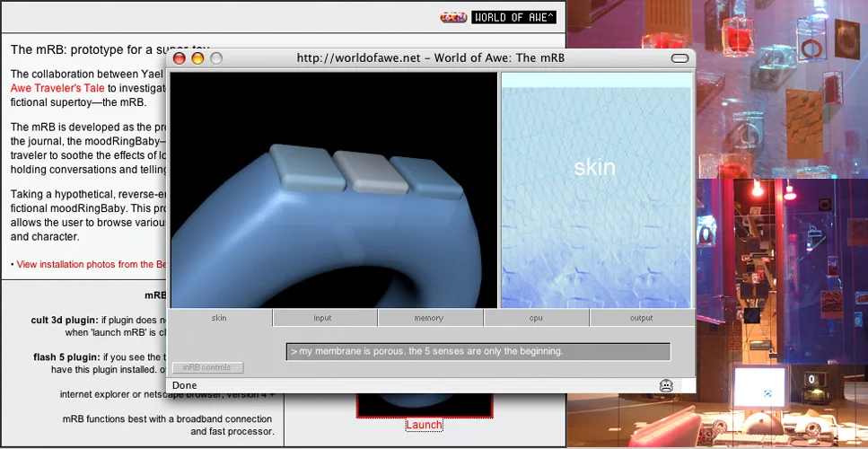The width and height of the screenshot is (868, 449).
Task: Click the ring thumbnail above Launch
Action: [425, 405]
